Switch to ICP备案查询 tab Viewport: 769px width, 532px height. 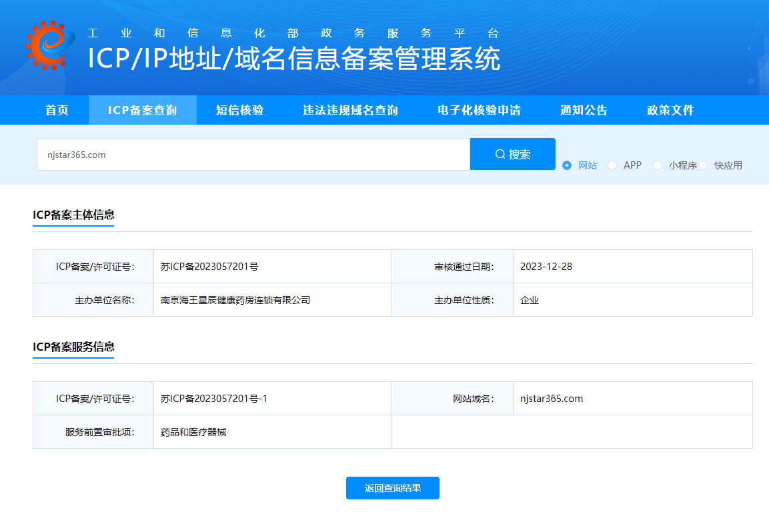click(x=143, y=110)
